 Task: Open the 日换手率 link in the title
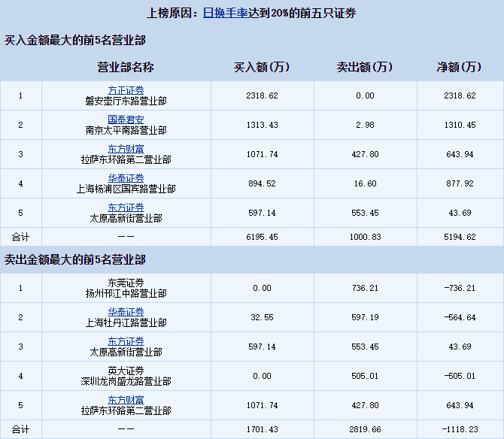point(226,13)
